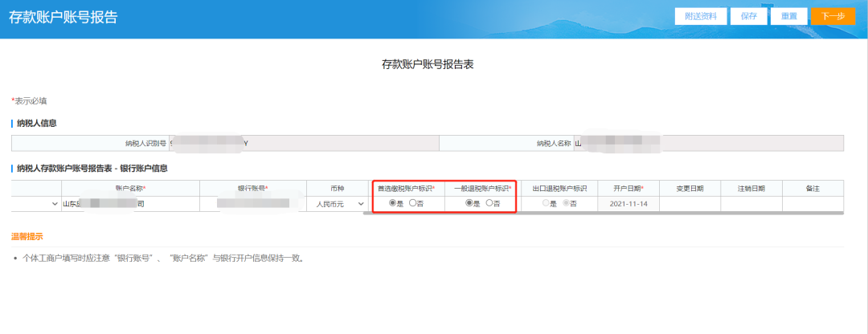The width and height of the screenshot is (868, 334).
Task: Save the form with 保存
Action: pyautogui.click(x=748, y=16)
